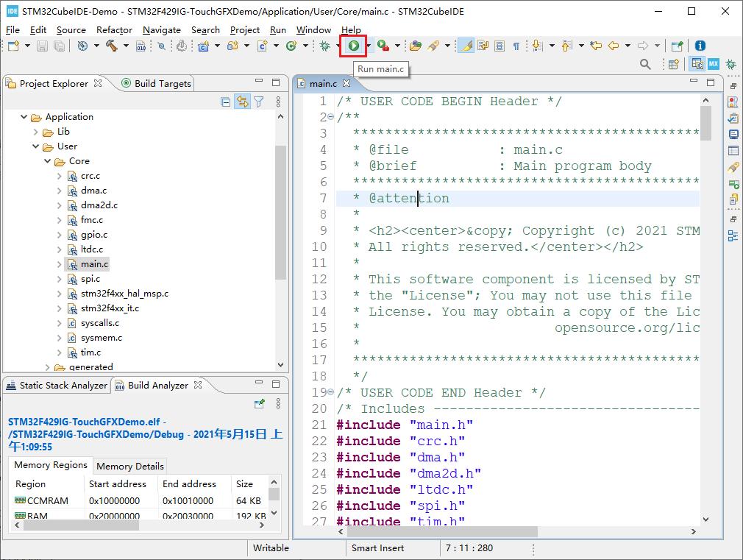The width and height of the screenshot is (743, 560).
Task: Open dropdown arrow next to Run button
Action: [x=368, y=46]
